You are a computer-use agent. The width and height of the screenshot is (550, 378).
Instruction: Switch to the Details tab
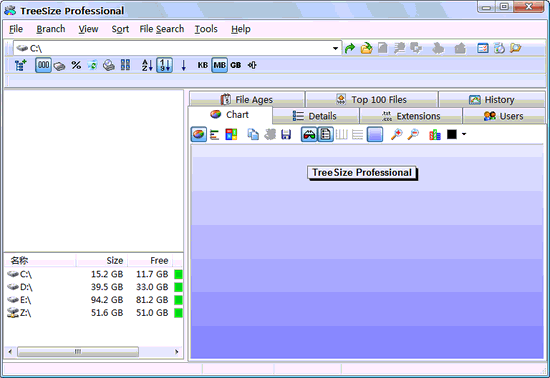pyautogui.click(x=316, y=116)
